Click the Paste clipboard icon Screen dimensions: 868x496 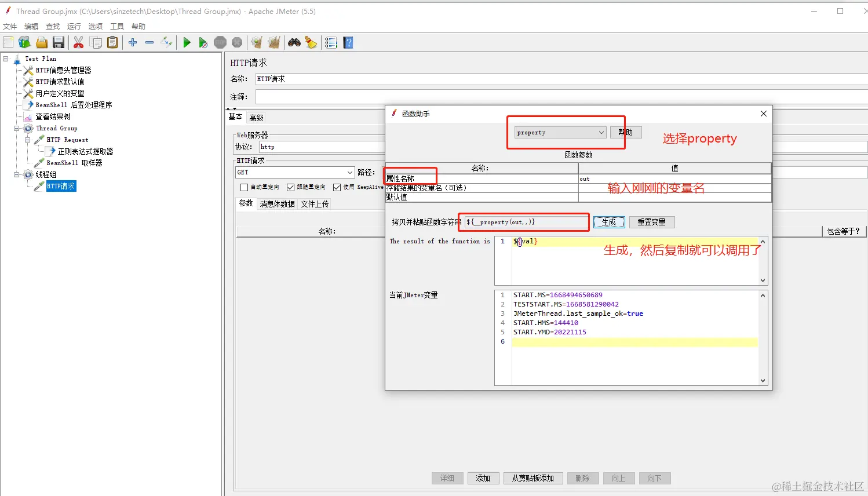coord(112,42)
